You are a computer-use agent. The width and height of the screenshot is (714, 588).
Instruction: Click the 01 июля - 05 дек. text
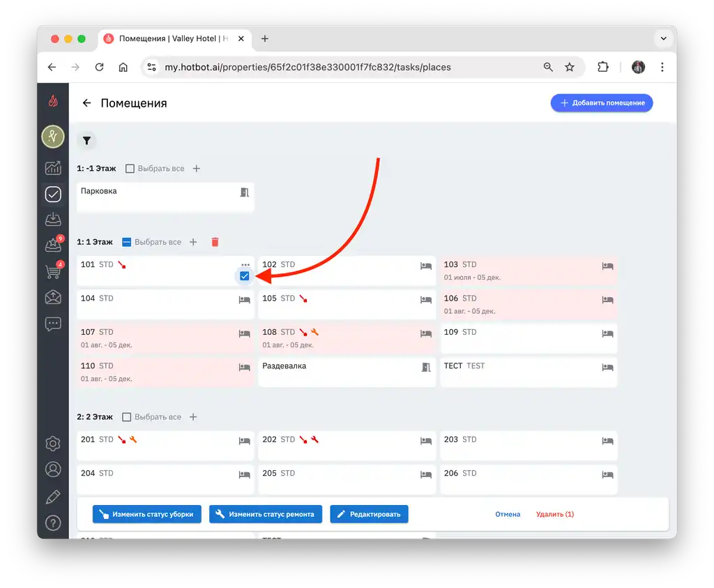point(472,278)
